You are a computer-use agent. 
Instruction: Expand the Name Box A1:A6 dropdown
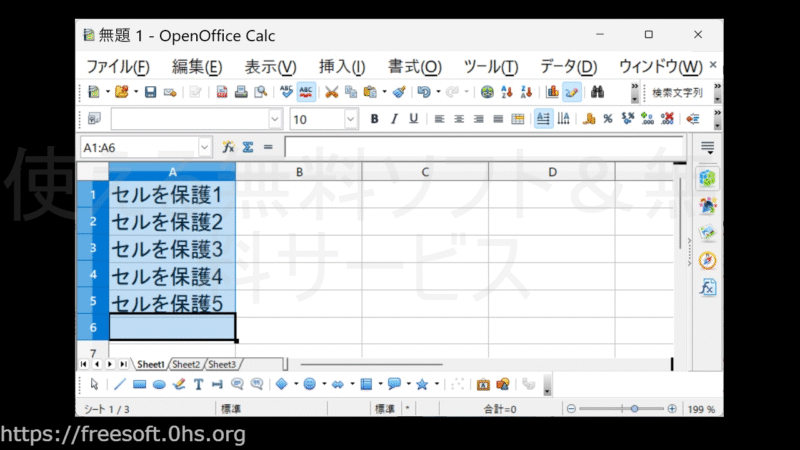[205, 147]
